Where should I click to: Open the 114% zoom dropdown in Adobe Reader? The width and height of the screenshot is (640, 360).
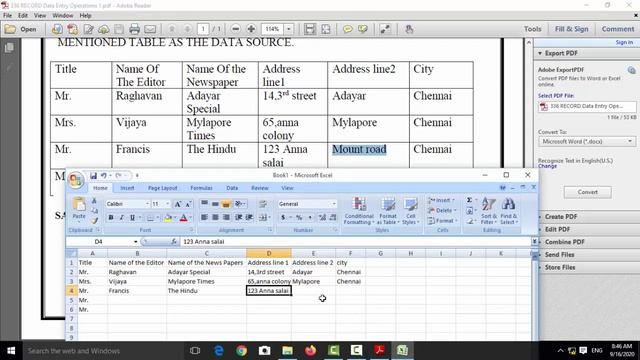click(289, 29)
